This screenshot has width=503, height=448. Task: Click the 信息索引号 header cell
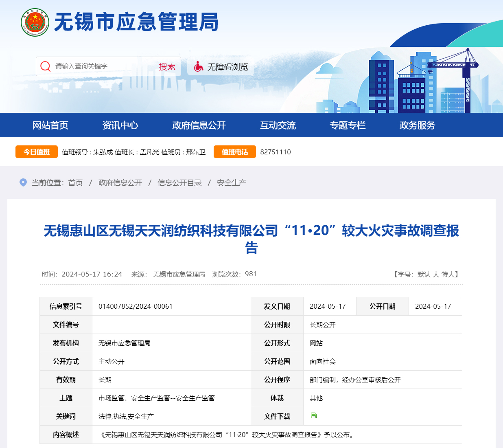click(66, 306)
